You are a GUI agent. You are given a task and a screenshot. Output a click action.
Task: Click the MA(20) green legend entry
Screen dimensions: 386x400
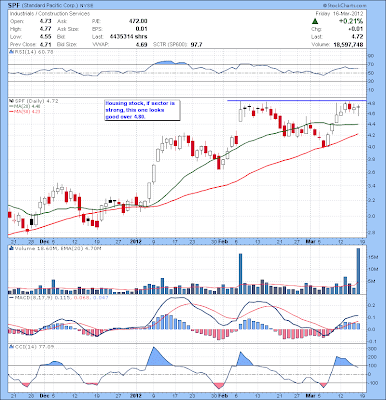pyautogui.click(x=26, y=106)
